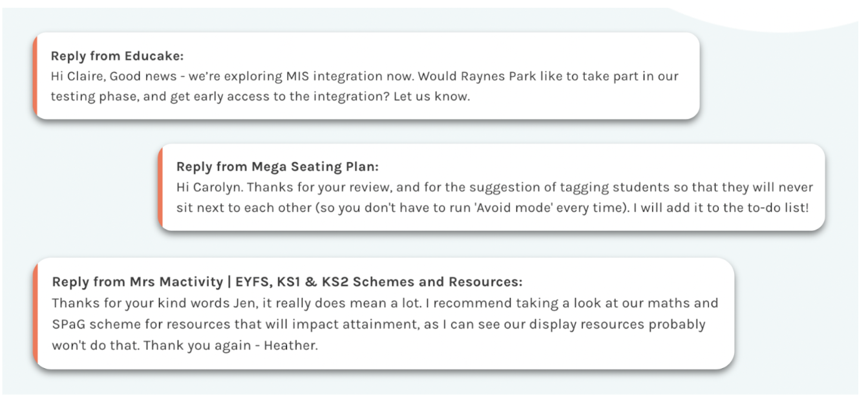Click orange accent bar on Mega Seating card

pos(160,187)
